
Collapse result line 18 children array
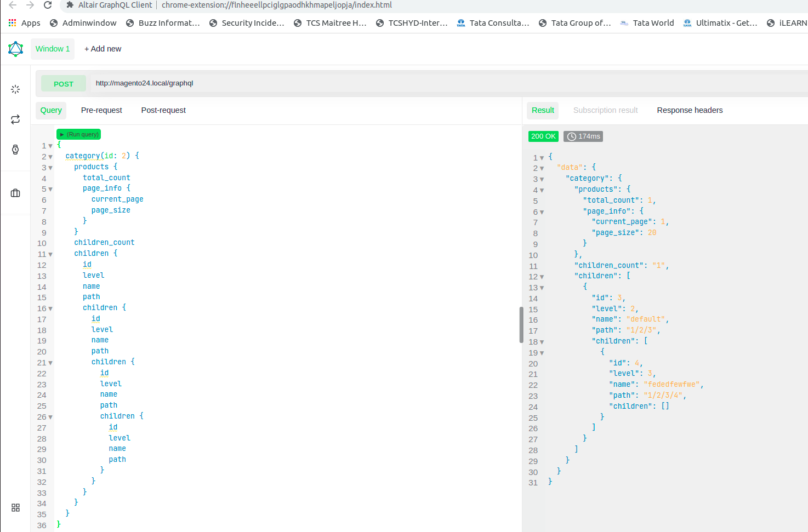click(542, 342)
